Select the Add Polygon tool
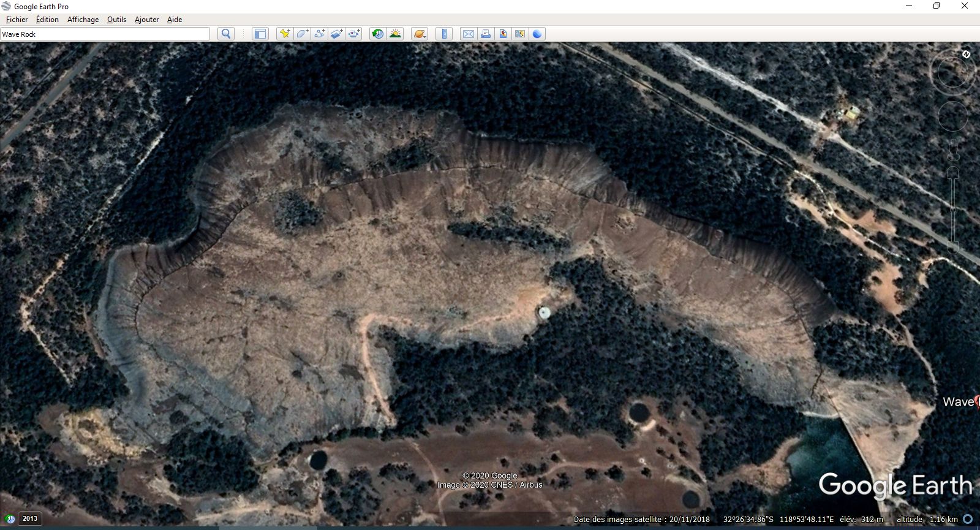Screen dimensions: 980x530 [x=302, y=34]
